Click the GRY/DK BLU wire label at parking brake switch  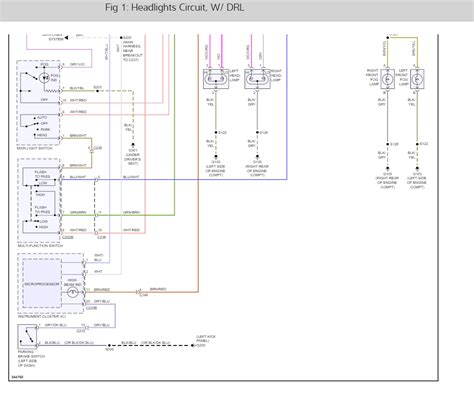[56, 325]
